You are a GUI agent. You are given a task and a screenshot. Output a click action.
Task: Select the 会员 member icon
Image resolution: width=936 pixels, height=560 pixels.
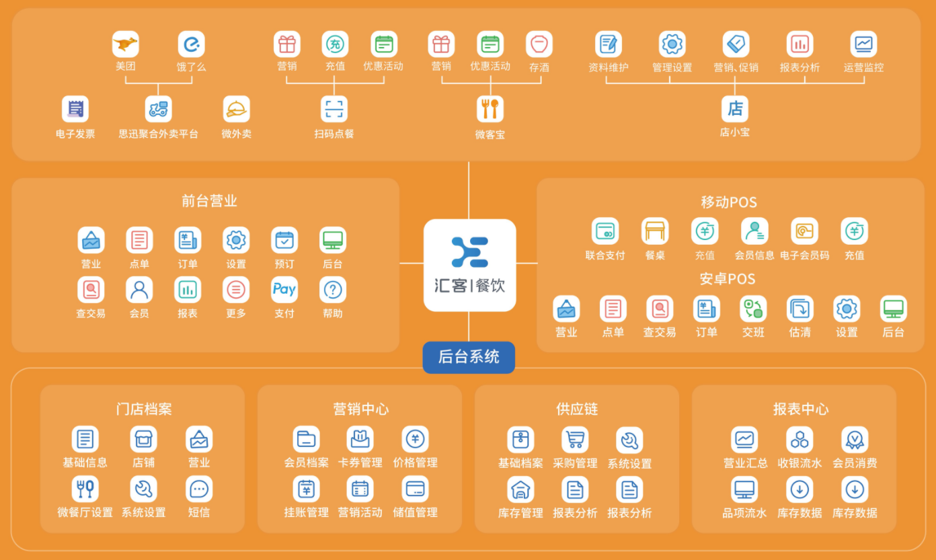tap(139, 289)
